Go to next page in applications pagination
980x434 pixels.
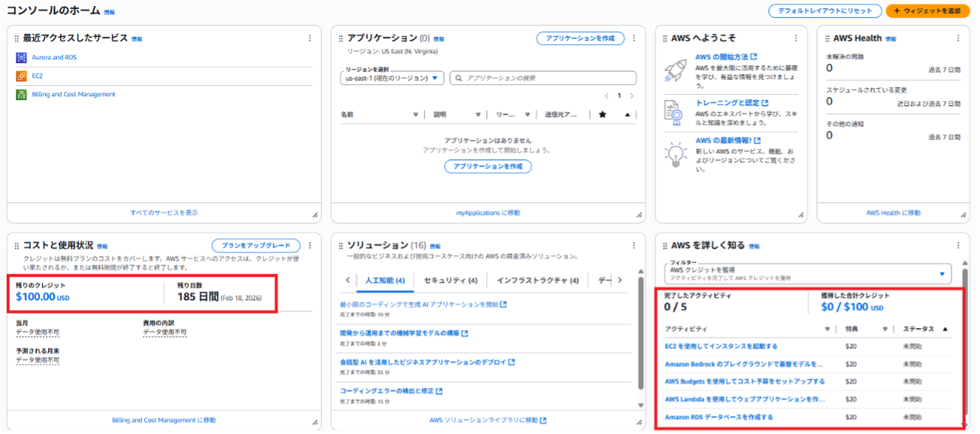point(631,96)
